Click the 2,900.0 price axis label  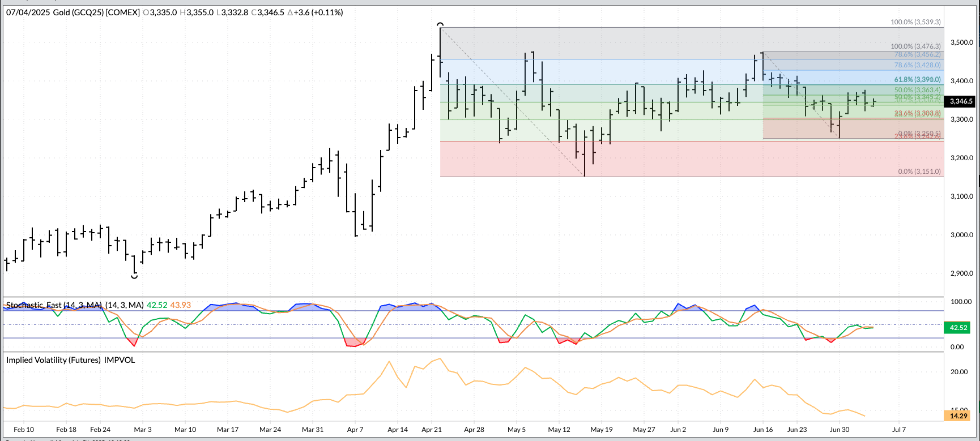(962, 273)
